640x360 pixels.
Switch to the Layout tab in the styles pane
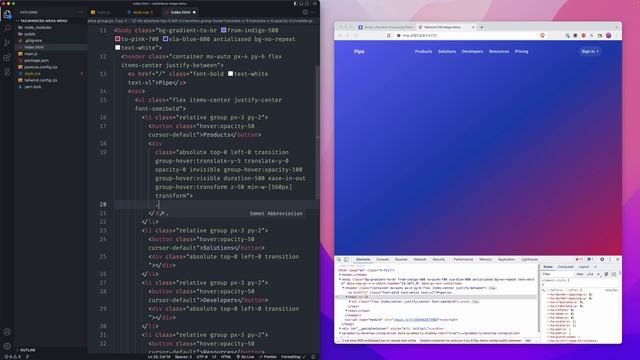tap(584, 267)
